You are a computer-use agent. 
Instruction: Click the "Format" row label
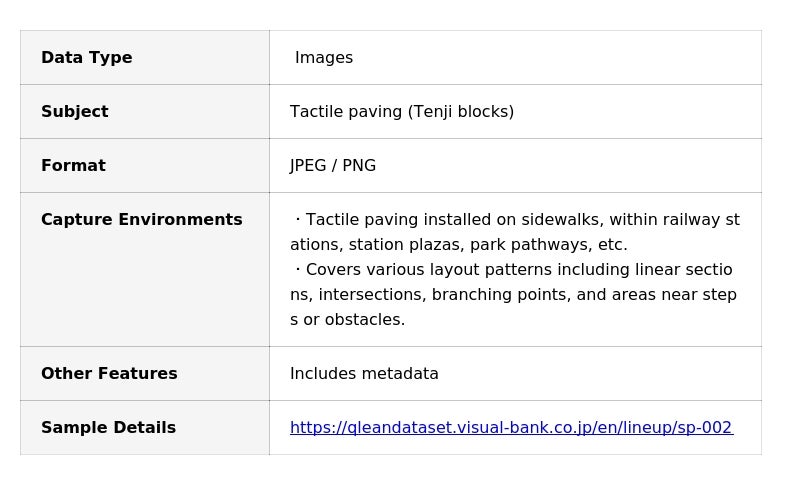(x=73, y=166)
